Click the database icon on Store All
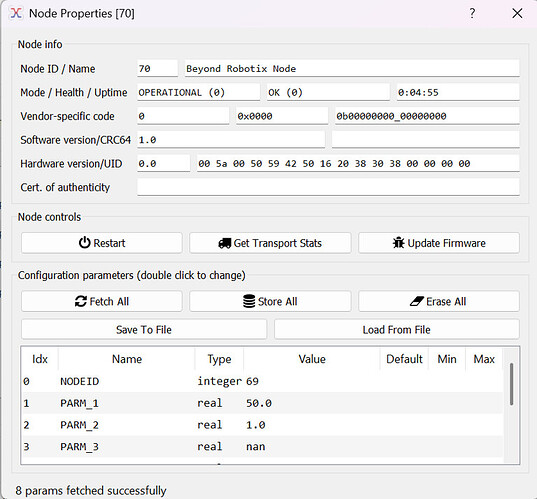This screenshot has width=537, height=499. tap(249, 301)
